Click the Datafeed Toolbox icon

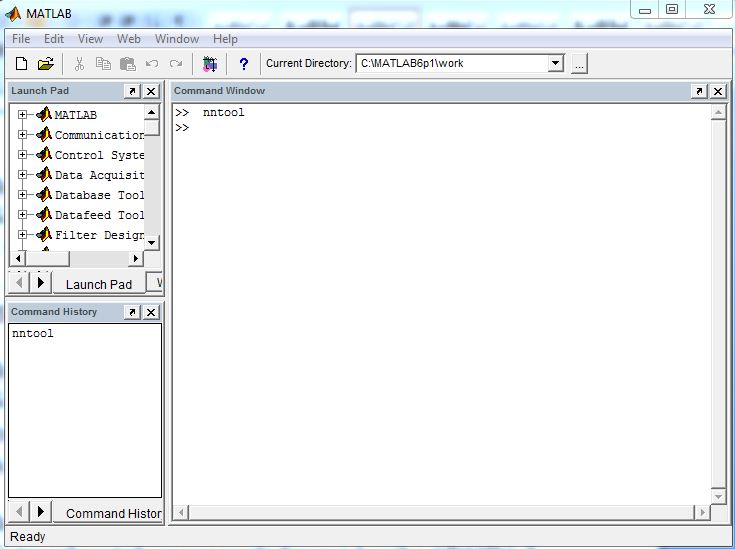44,214
